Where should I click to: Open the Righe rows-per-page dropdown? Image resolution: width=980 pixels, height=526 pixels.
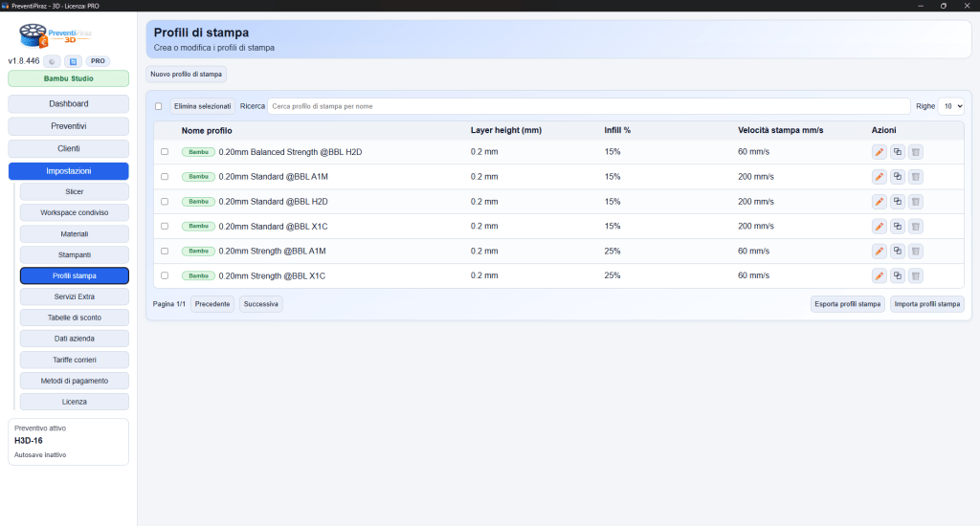[x=950, y=106]
